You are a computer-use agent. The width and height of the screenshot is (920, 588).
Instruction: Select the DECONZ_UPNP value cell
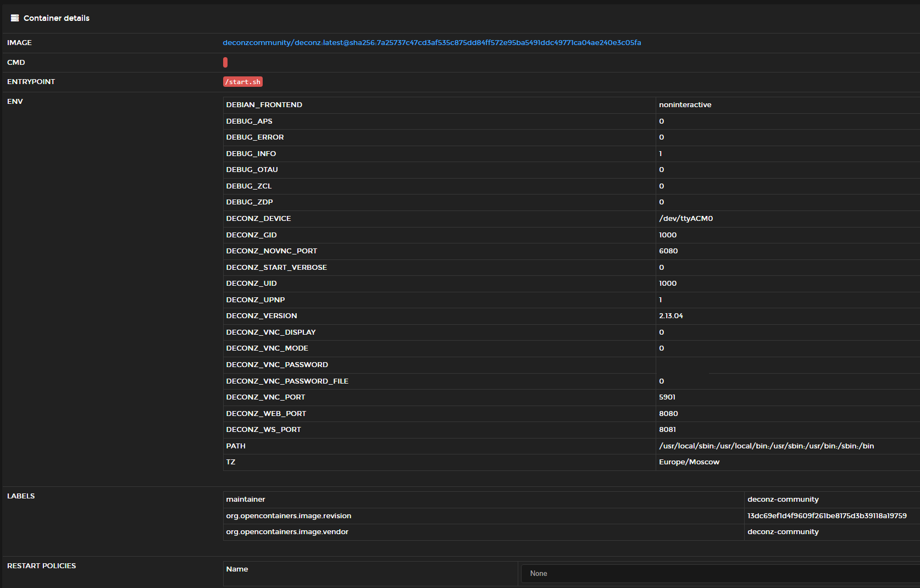click(660, 299)
